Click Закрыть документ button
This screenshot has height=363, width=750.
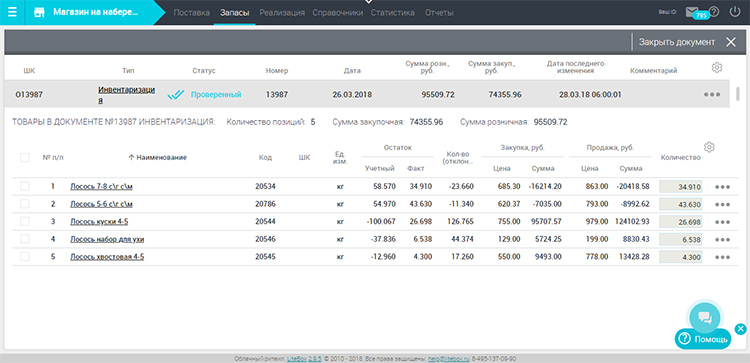(x=677, y=42)
